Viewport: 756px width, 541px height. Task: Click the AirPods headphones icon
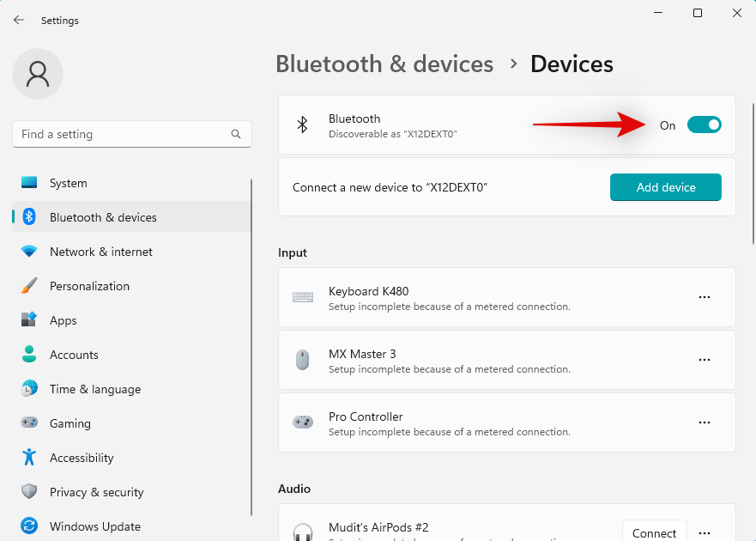(303, 532)
